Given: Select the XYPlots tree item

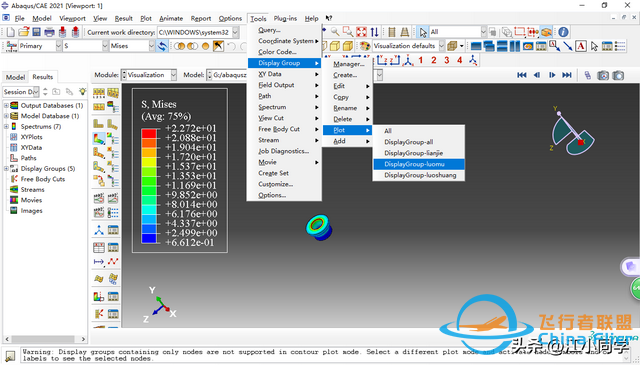Looking at the screenshot, I should pyautogui.click(x=31, y=137).
